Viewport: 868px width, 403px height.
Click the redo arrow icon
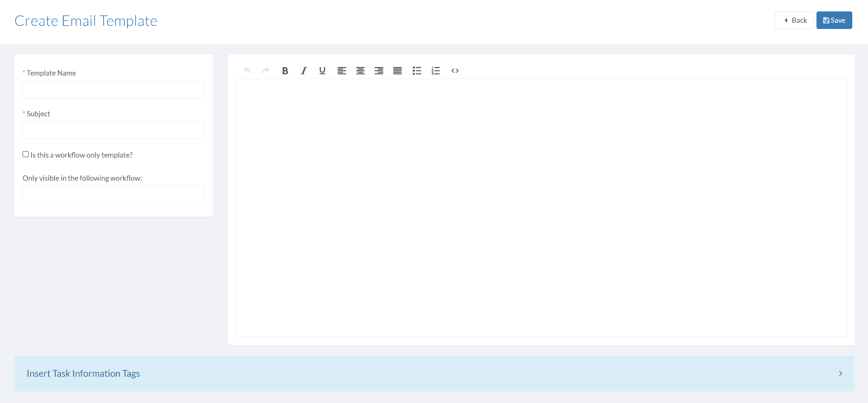point(266,70)
